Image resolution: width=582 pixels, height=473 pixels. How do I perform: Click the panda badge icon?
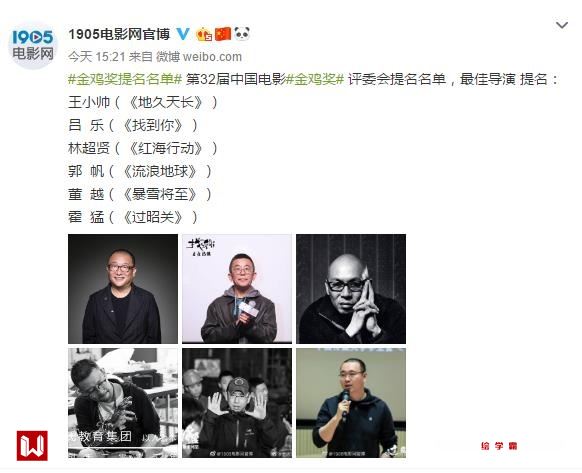pos(242,34)
